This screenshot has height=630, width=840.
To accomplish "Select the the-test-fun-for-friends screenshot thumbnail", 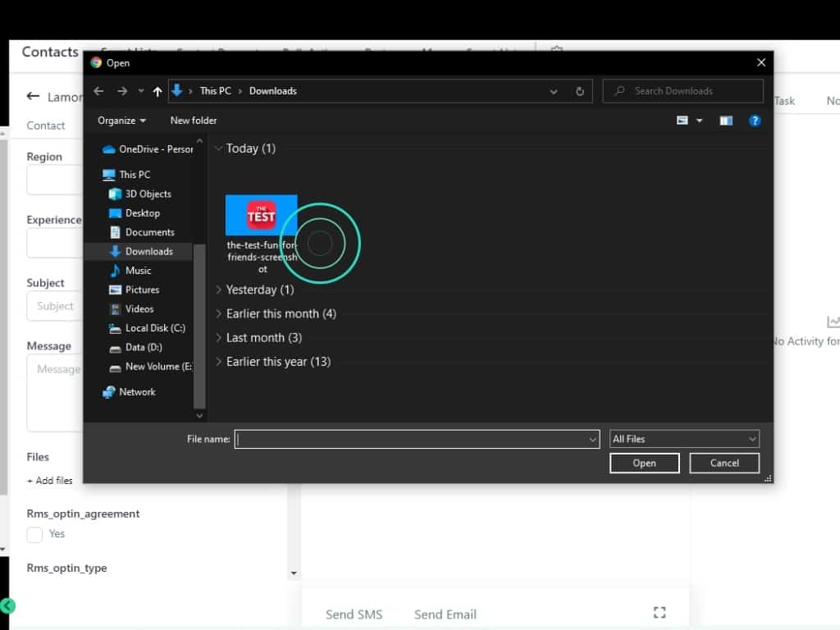I will 261,216.
